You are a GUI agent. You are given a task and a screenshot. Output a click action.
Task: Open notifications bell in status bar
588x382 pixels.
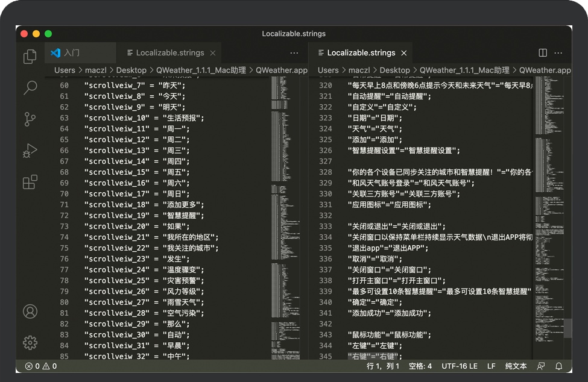coord(559,366)
